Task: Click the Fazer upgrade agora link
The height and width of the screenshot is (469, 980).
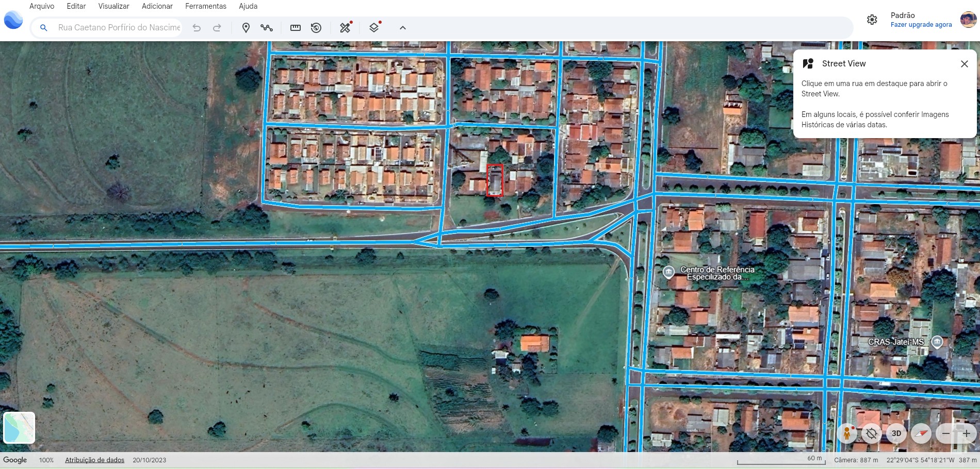Action: [x=921, y=25]
